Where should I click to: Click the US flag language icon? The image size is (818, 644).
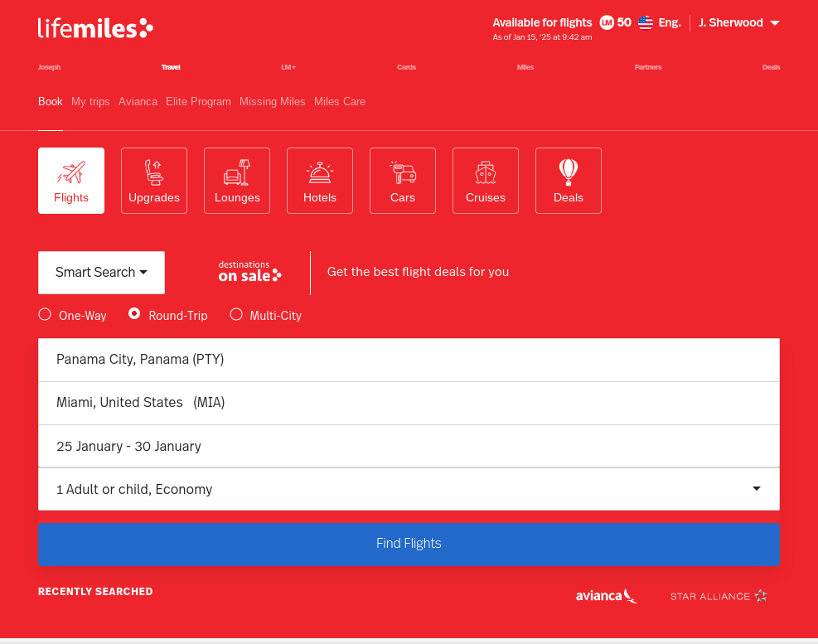pyautogui.click(x=646, y=22)
